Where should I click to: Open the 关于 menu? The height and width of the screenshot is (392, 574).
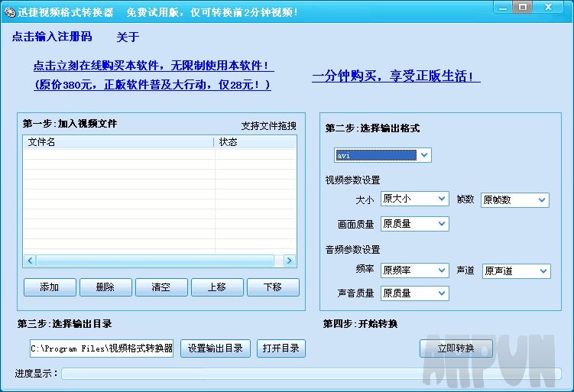(x=128, y=37)
